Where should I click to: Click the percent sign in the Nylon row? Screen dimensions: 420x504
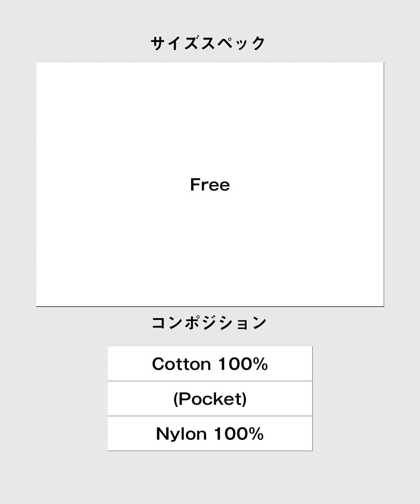tap(257, 434)
